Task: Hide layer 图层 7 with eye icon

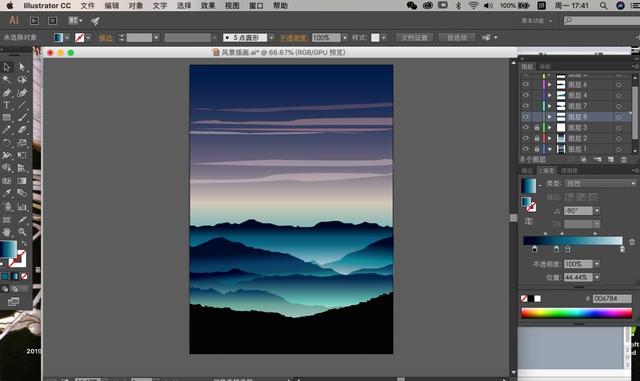Action: click(525, 106)
